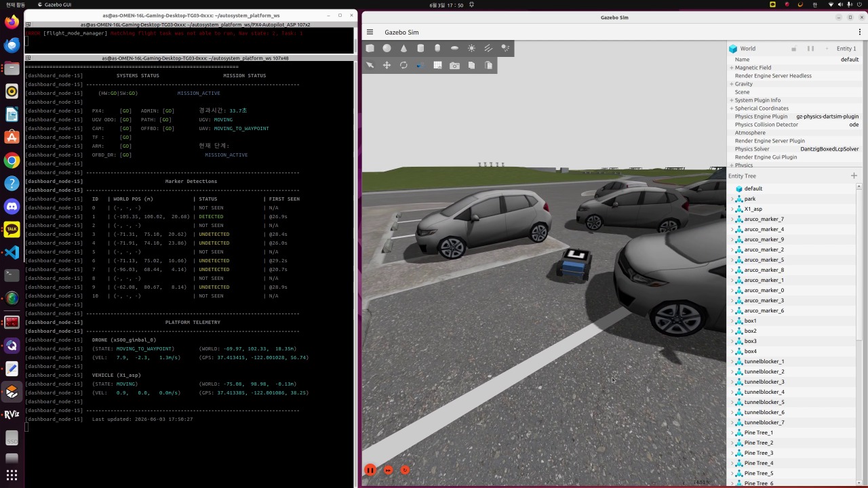Open the Gazebo Sim hamburger menu

[x=370, y=32]
